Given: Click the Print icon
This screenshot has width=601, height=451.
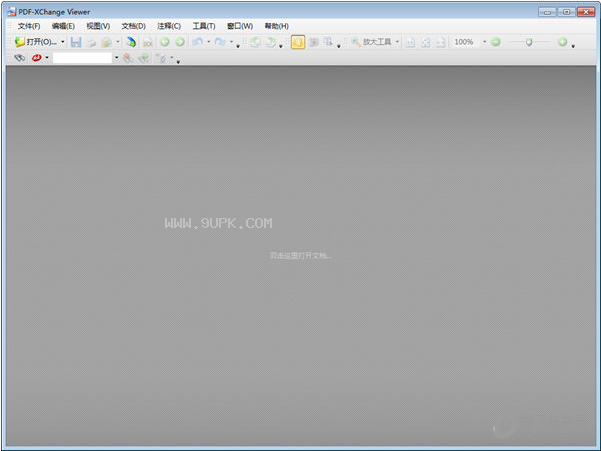Looking at the screenshot, I should [91, 42].
